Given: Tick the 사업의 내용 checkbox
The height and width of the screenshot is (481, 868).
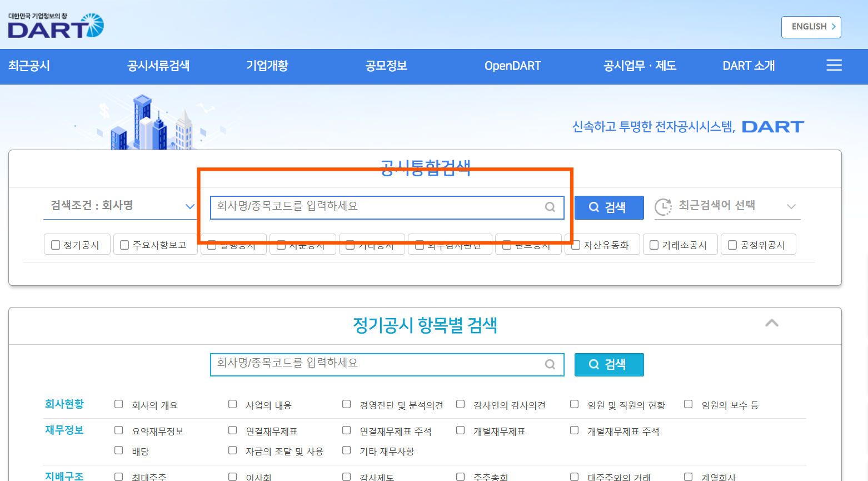Looking at the screenshot, I should [233, 404].
